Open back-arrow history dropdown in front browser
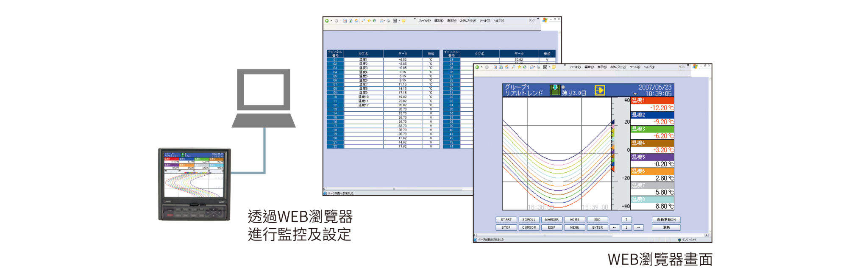Screen dimensions: 868x279 [481, 67]
